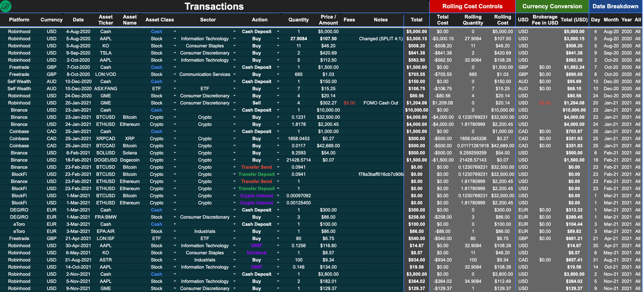This screenshot has width=644, height=292.
Task: Open the Crypto Interest dropdown on the ETHUSD row
Action: 277,202
